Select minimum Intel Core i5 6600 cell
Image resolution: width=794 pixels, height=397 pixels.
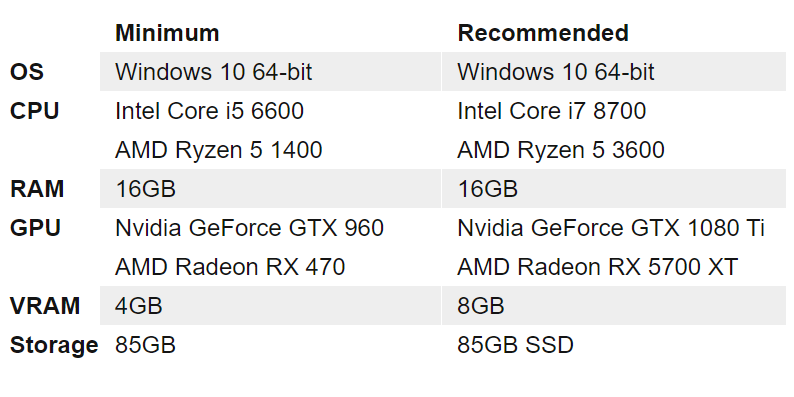[209, 111]
